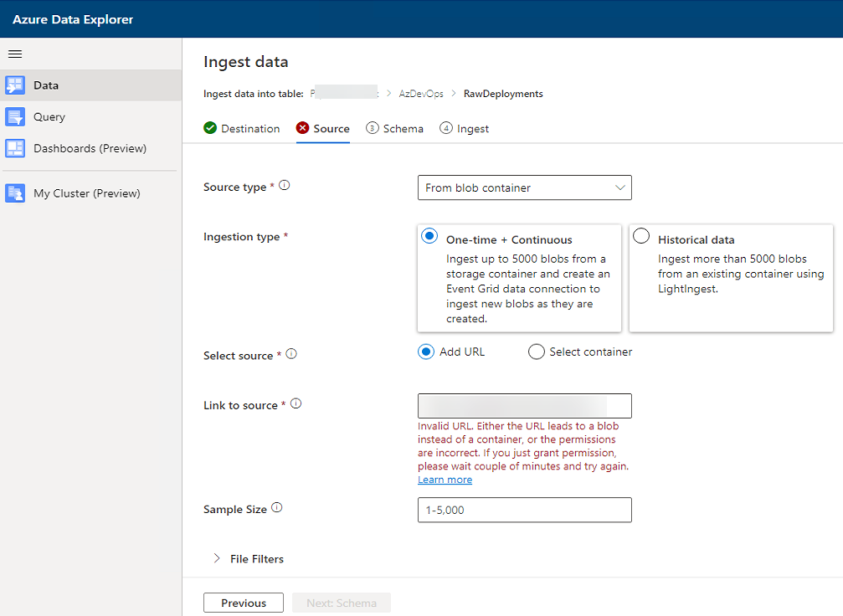Open the Learn more link
Screen dimensions: 843x616
coord(445,480)
